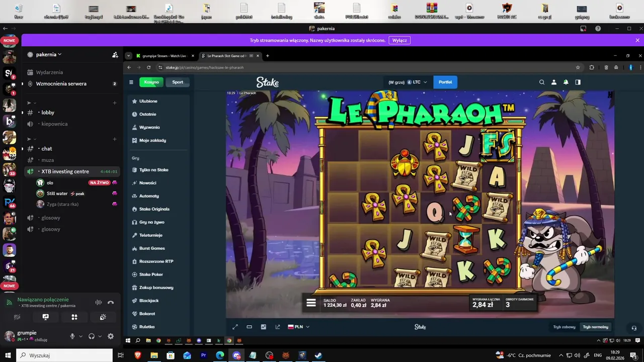This screenshot has height=362, width=644.
Task: Open Windows Start menu
Action: click(x=8, y=355)
